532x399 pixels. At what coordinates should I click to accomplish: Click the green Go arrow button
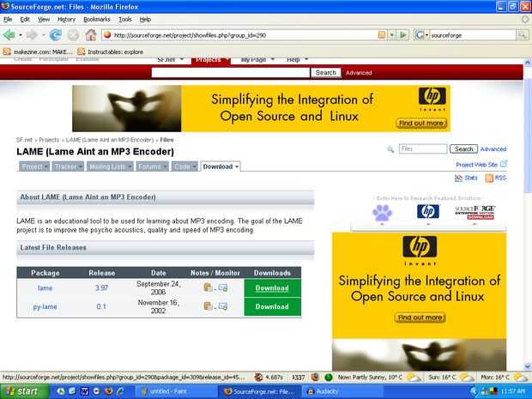403,35
